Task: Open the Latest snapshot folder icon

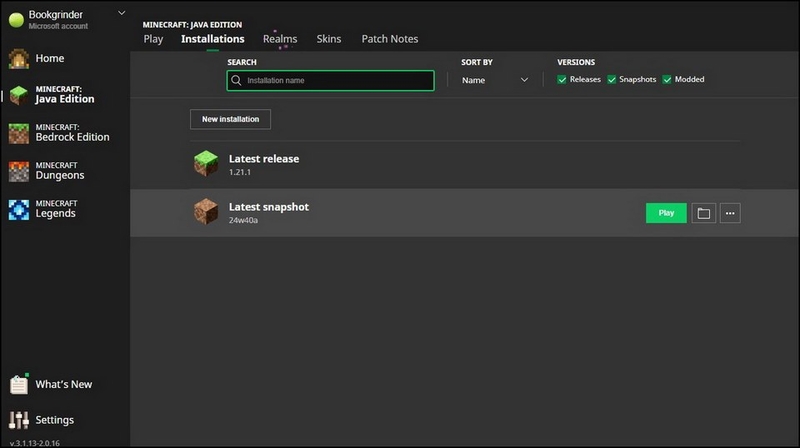Action: (x=704, y=213)
